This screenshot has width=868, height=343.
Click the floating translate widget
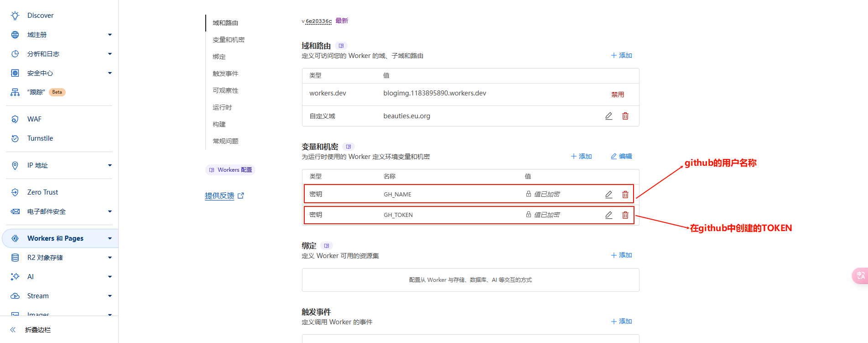860,276
